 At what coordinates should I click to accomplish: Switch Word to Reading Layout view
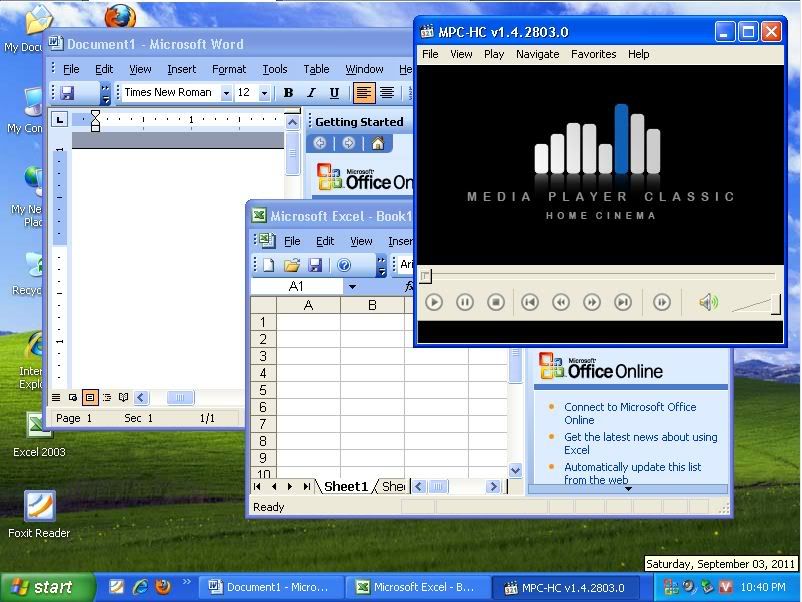(123, 397)
